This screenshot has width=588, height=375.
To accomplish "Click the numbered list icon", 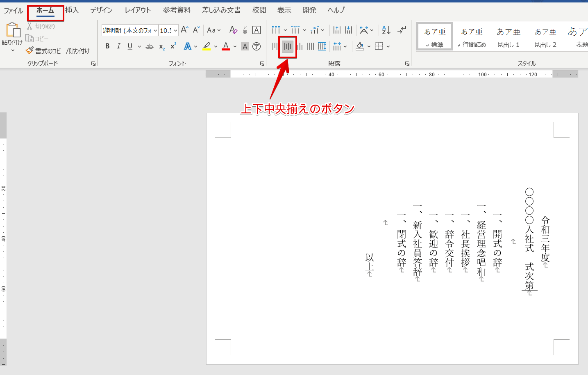I will (295, 30).
